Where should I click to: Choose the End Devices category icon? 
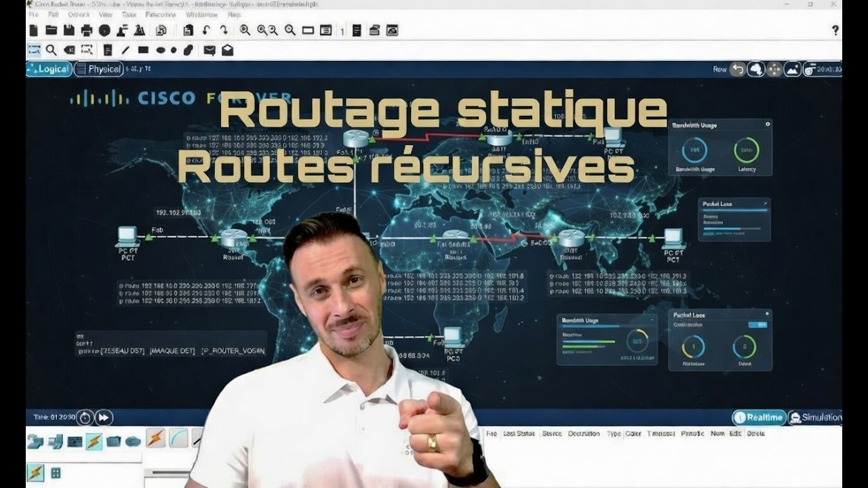point(56,441)
